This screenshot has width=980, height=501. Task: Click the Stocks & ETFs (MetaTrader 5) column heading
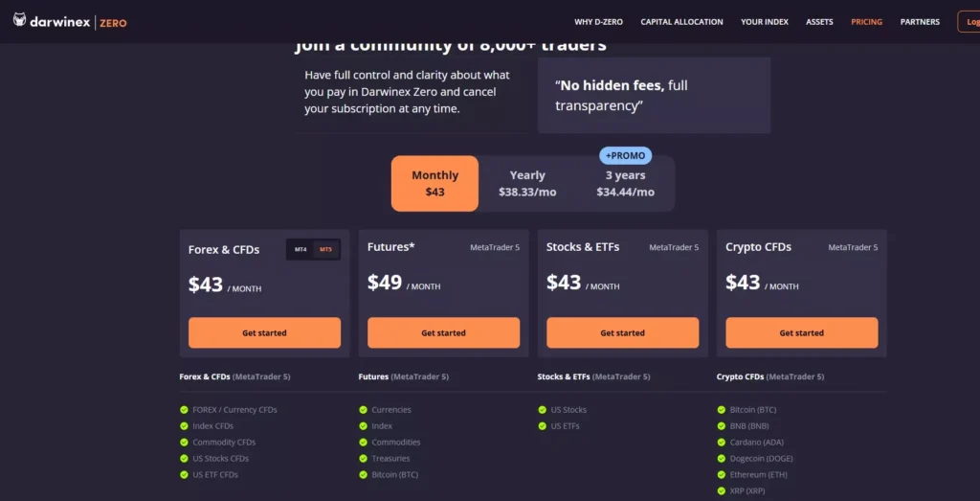pos(593,377)
